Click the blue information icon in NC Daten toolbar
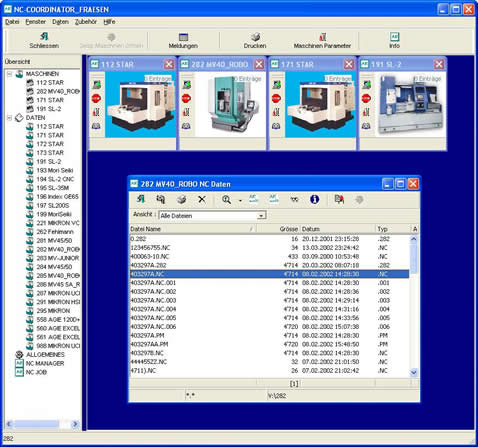This screenshot has height=447, width=478. (314, 199)
